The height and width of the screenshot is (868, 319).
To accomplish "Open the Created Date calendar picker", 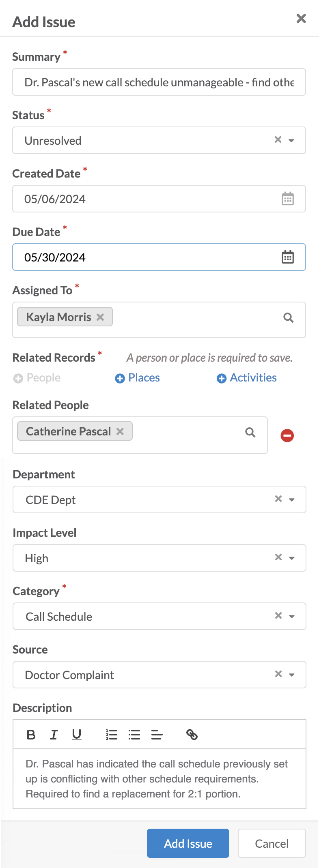I will tap(288, 199).
